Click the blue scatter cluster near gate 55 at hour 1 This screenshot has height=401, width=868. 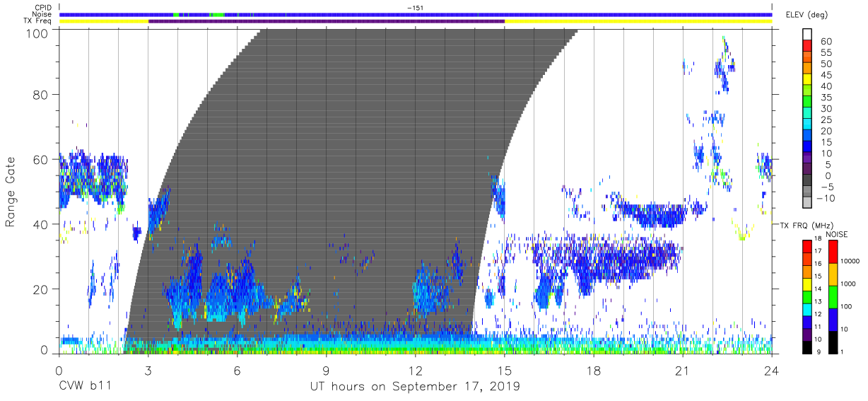coord(92,177)
